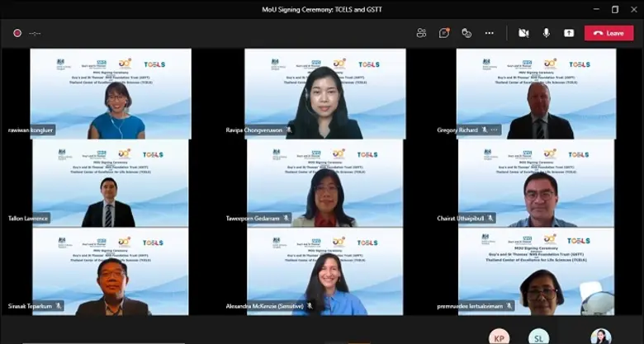Click the photo avatar next to SL
The height and width of the screenshot is (344, 644).
[601, 337]
